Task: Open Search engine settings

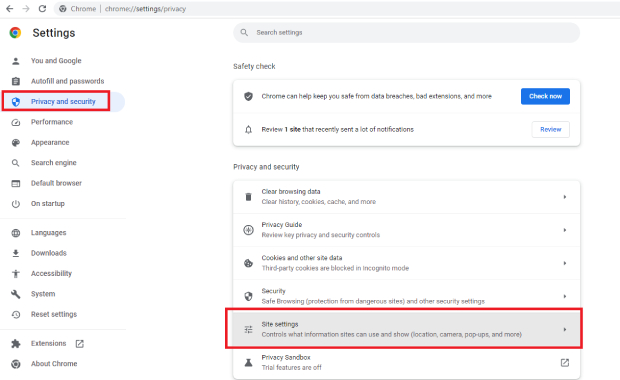Action: [x=54, y=163]
